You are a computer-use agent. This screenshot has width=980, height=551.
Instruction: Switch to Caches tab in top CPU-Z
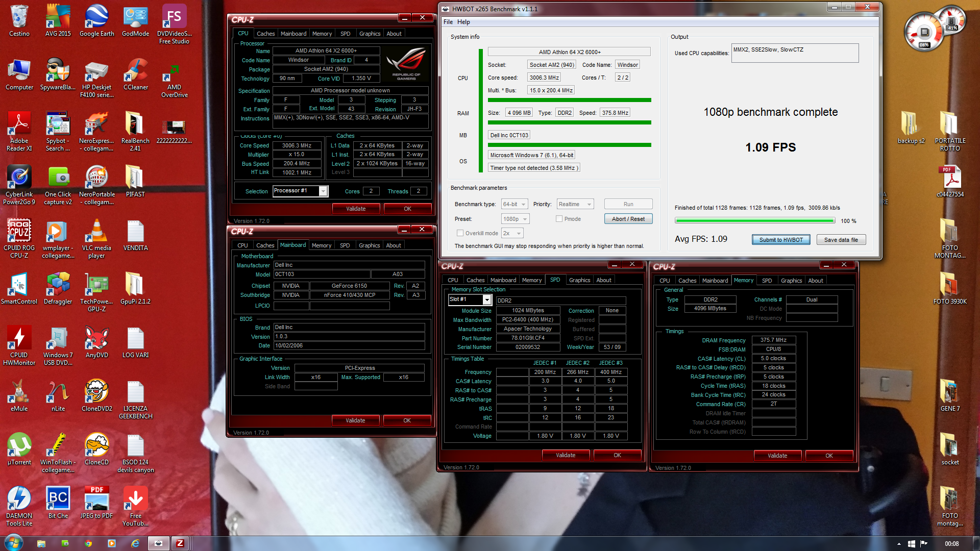pos(265,34)
